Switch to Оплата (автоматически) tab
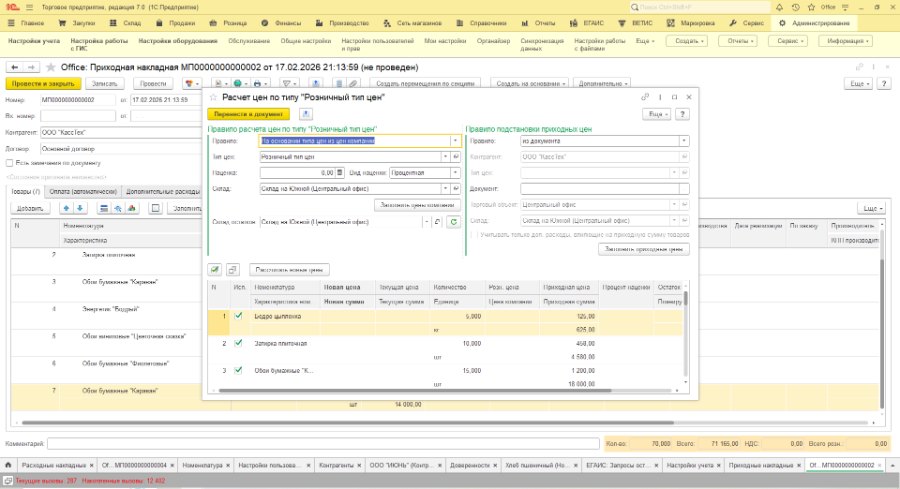Screen dimensions: 900x489 [83, 192]
